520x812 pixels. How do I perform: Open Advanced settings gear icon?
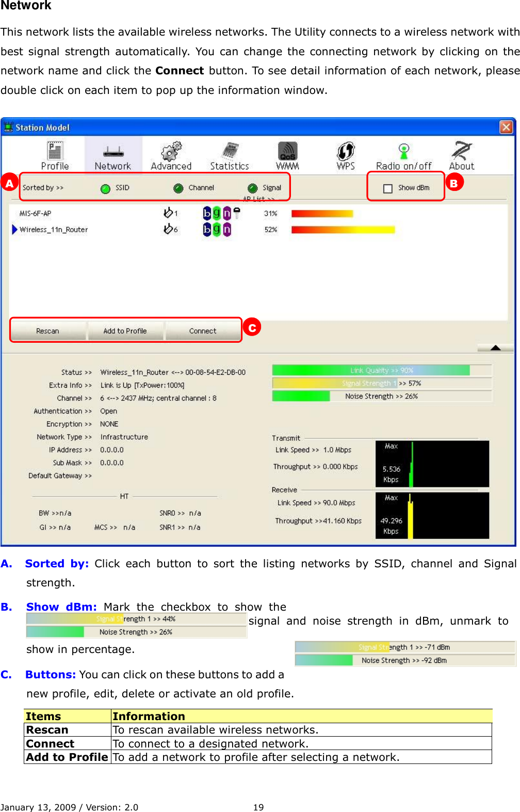[x=171, y=151]
